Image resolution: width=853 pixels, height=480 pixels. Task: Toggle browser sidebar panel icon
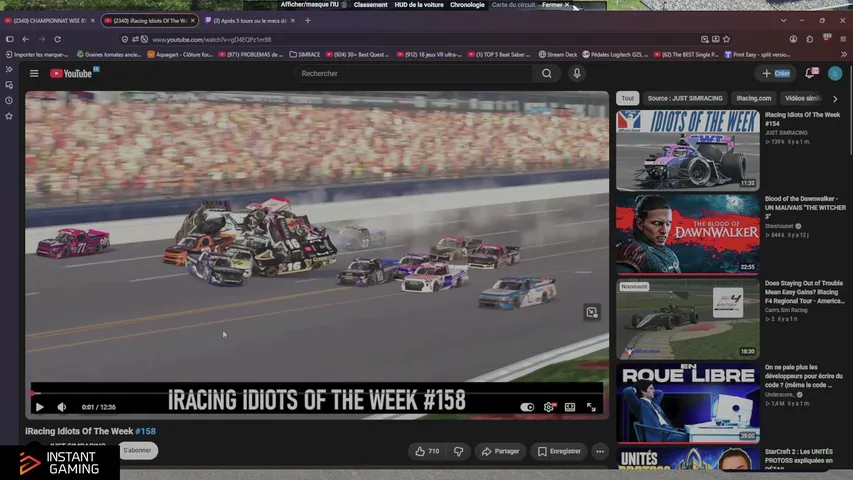(x=10, y=39)
